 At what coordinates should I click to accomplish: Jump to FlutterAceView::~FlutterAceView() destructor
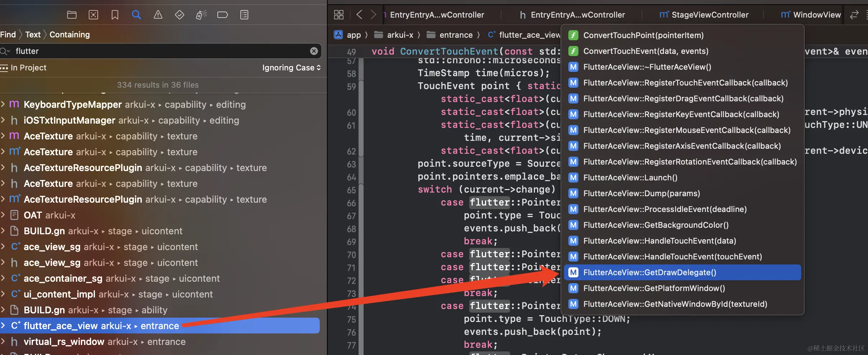point(683,67)
